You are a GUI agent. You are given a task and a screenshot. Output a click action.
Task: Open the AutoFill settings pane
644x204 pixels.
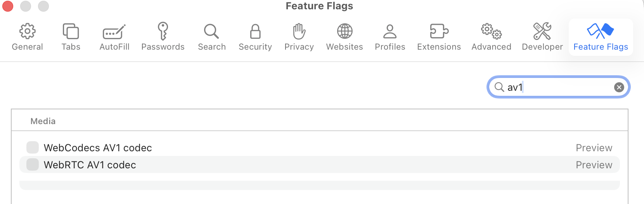(114, 32)
